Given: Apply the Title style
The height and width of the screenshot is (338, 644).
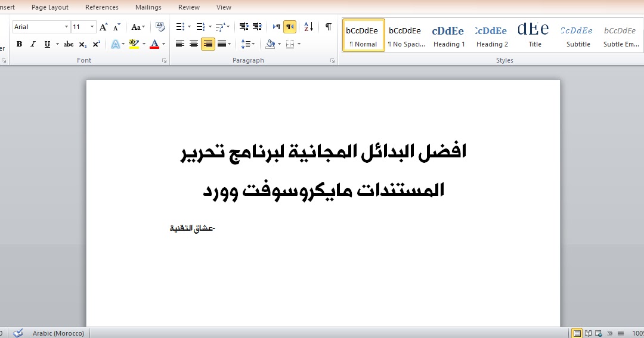Looking at the screenshot, I should 535,35.
